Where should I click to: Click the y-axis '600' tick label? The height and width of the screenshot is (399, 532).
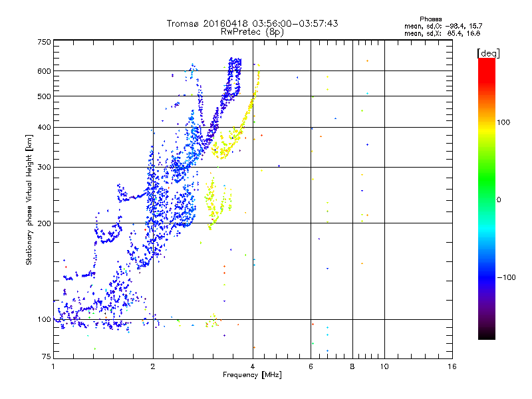pyautogui.click(x=44, y=71)
